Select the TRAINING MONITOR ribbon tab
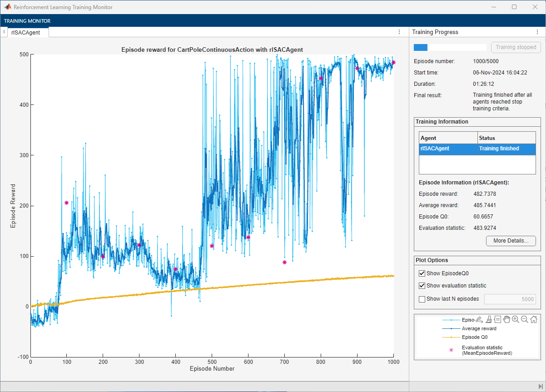Image resolution: width=546 pixels, height=392 pixels. (27, 21)
